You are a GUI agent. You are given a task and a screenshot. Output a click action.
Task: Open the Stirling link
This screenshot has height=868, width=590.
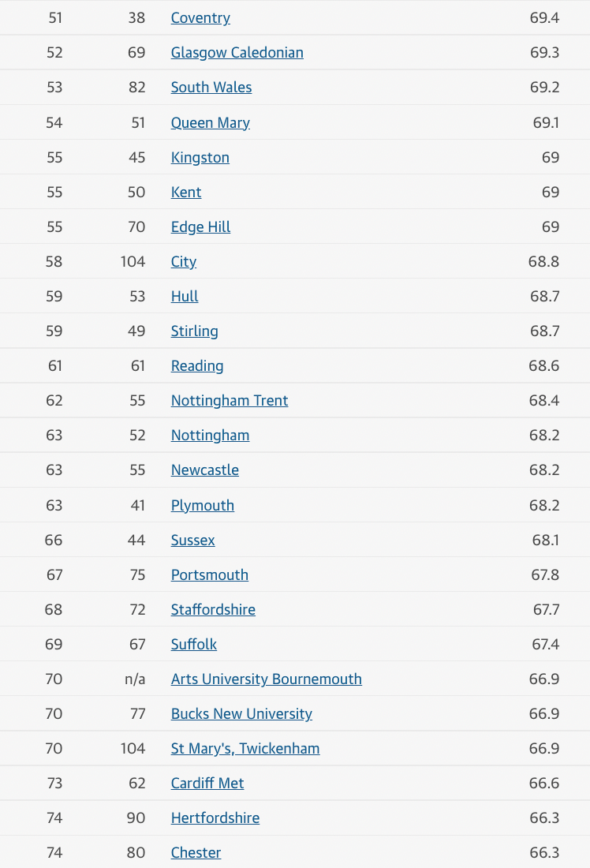coord(194,331)
